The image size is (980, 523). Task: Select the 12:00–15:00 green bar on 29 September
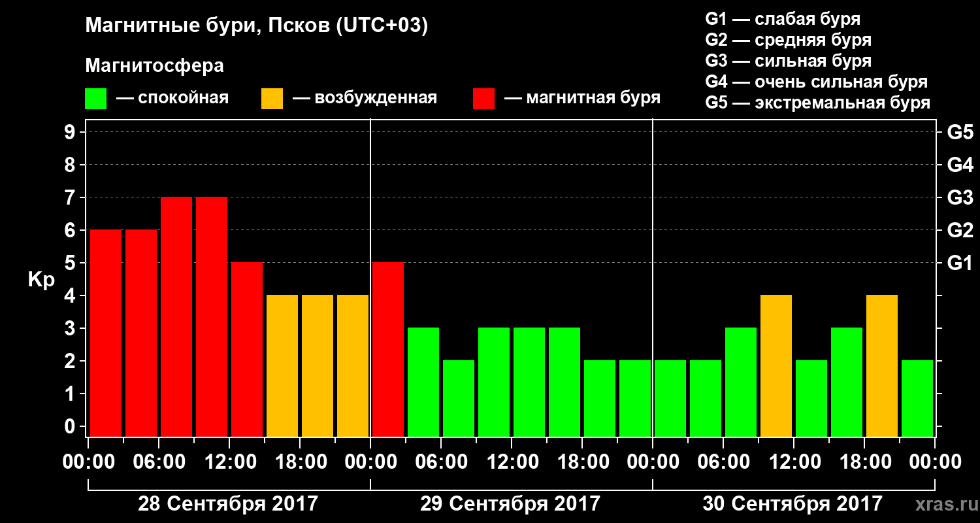pyautogui.click(x=529, y=382)
